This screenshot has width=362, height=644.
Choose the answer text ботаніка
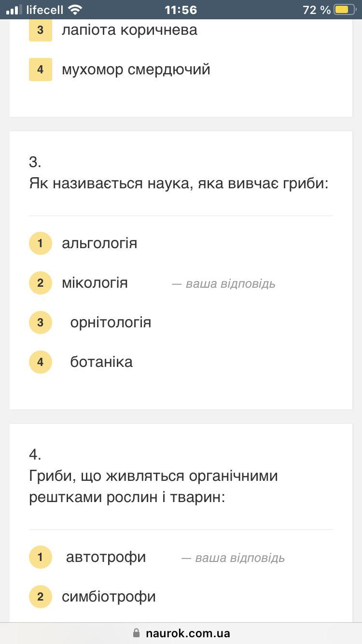point(101,362)
